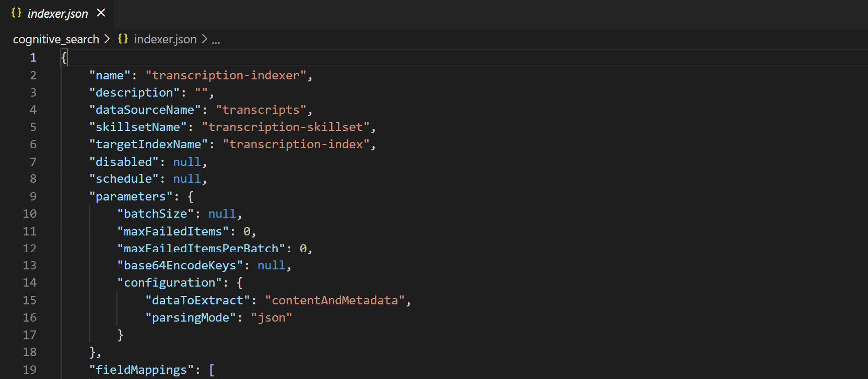The width and height of the screenshot is (868, 379).
Task: Click the "parameters" key
Action: [131, 196]
